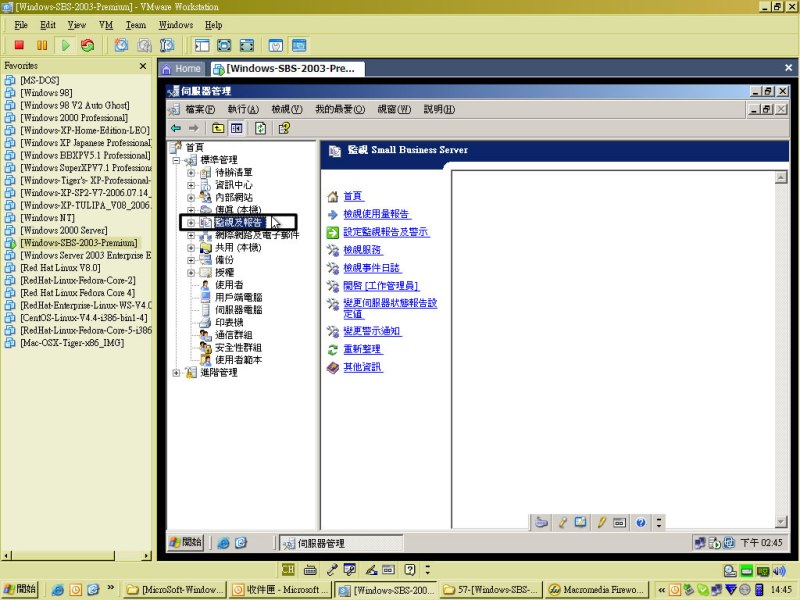
Task: Expand the 共用 (本機) tree node
Action: click(x=191, y=247)
